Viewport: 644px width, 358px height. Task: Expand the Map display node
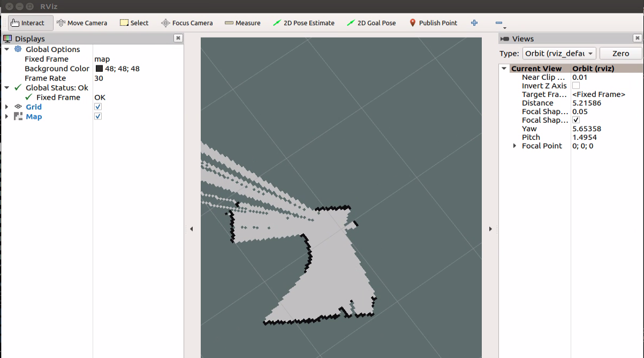[x=7, y=117]
